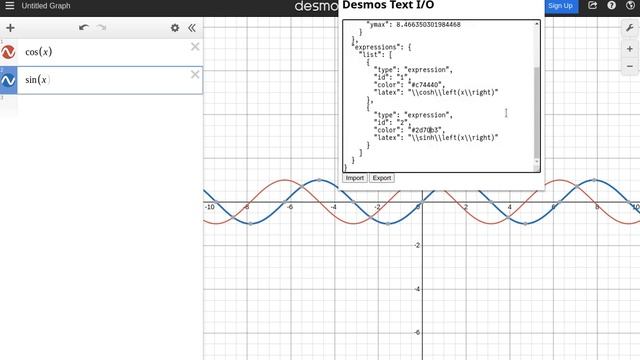Zoom in on the graph

(630, 49)
